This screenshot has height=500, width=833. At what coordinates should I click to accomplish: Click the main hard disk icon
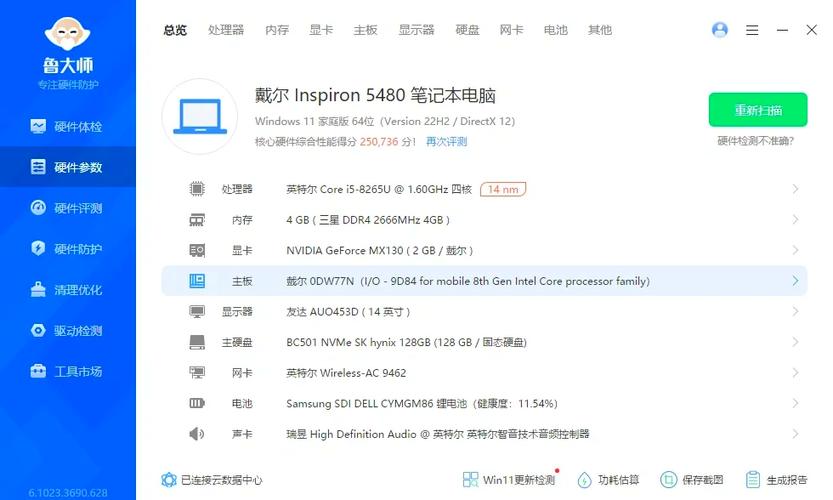[197, 342]
